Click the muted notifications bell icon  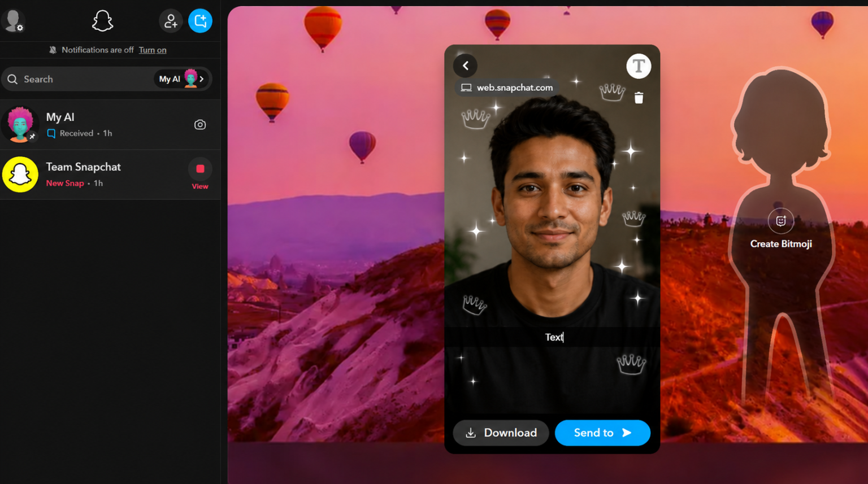click(53, 50)
